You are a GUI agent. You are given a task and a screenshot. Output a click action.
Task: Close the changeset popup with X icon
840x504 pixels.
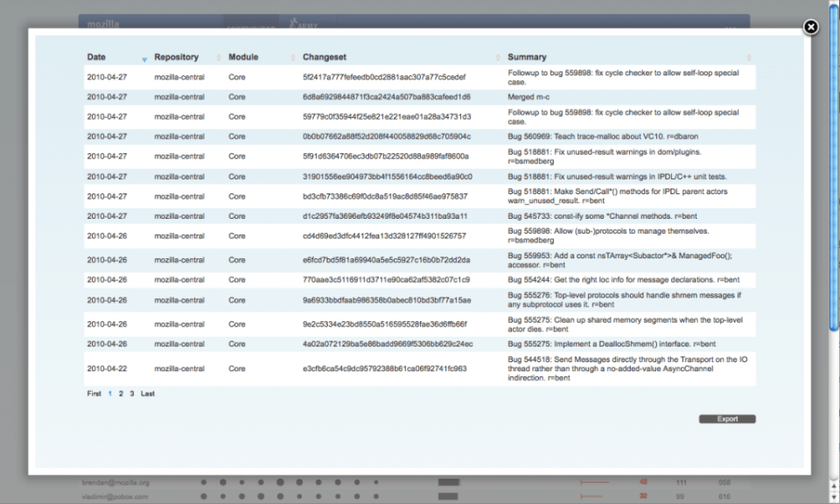click(x=811, y=27)
